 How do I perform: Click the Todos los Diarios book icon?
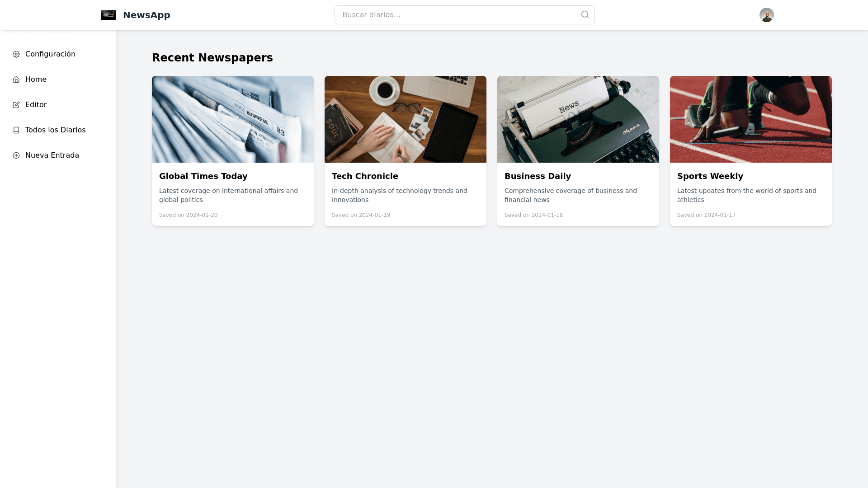click(x=16, y=130)
